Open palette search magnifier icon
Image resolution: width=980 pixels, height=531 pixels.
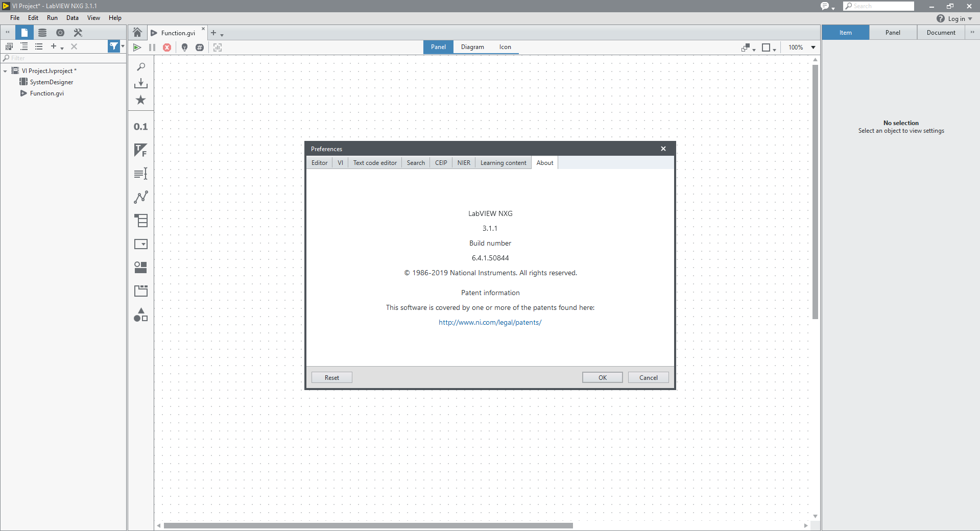(141, 67)
